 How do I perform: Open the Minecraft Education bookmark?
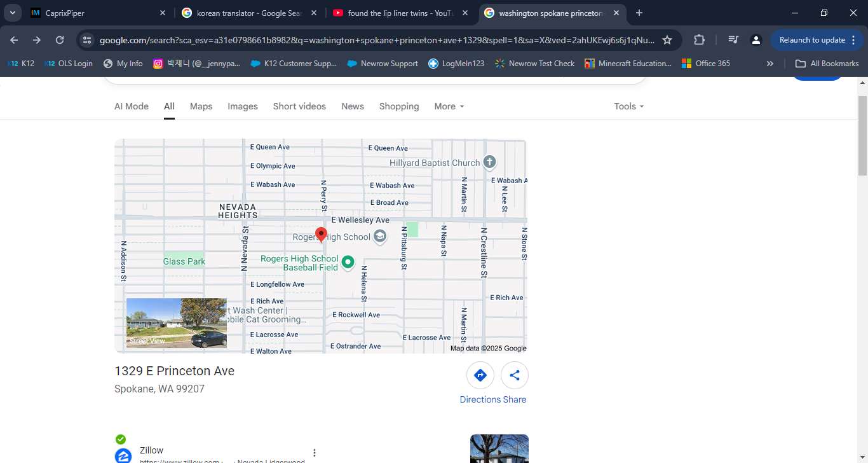(x=628, y=64)
